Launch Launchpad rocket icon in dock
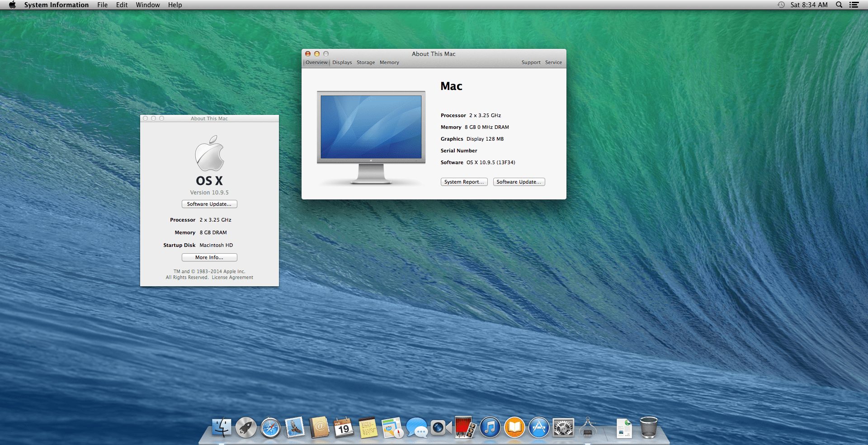This screenshot has width=868, height=445. click(246, 427)
